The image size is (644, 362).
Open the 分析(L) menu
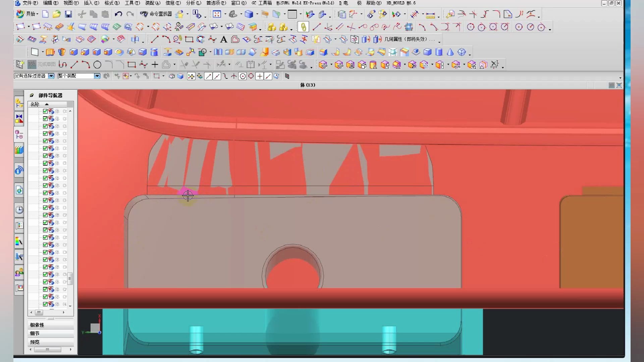click(x=193, y=3)
